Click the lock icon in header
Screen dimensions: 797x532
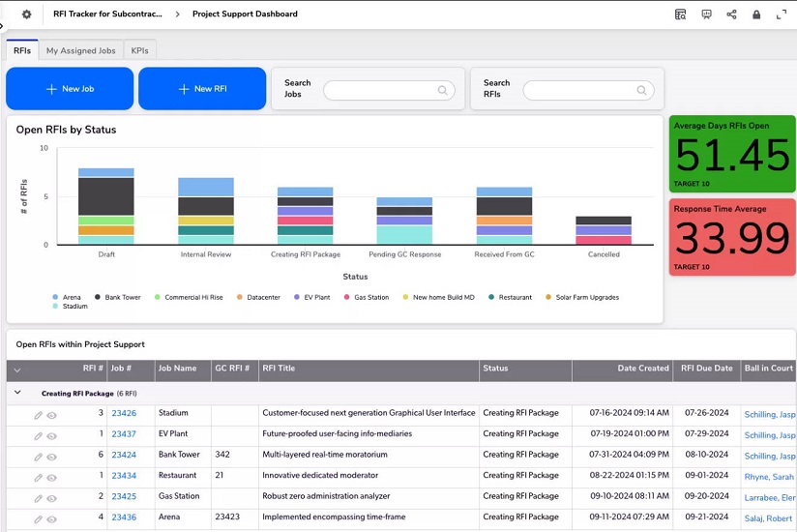[756, 15]
